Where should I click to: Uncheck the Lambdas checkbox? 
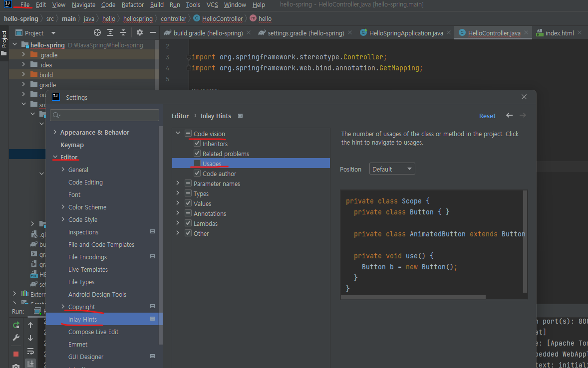click(x=188, y=223)
